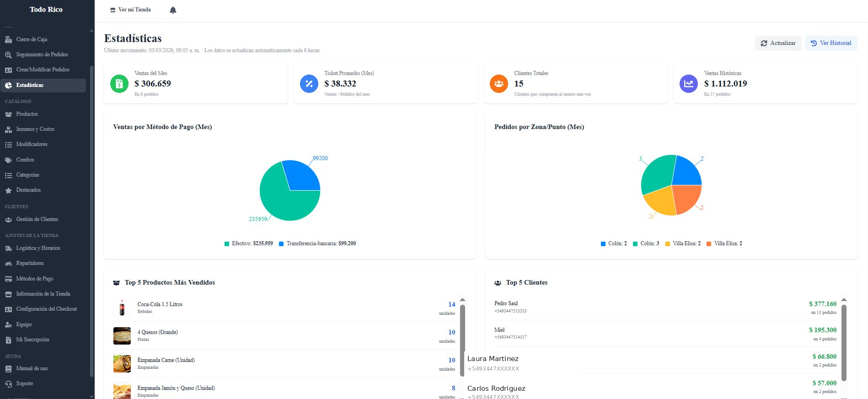Viewport: 868px width, 399px height.
Task: Click the orange Clientes Totales icon
Action: tap(499, 84)
